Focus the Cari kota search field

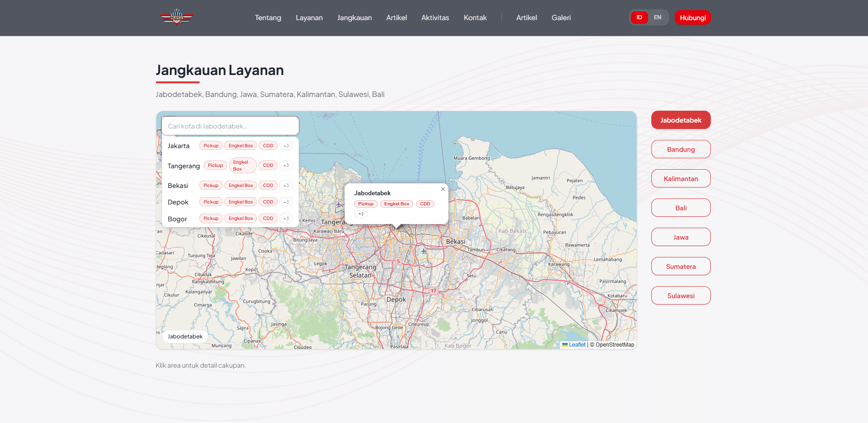(230, 126)
